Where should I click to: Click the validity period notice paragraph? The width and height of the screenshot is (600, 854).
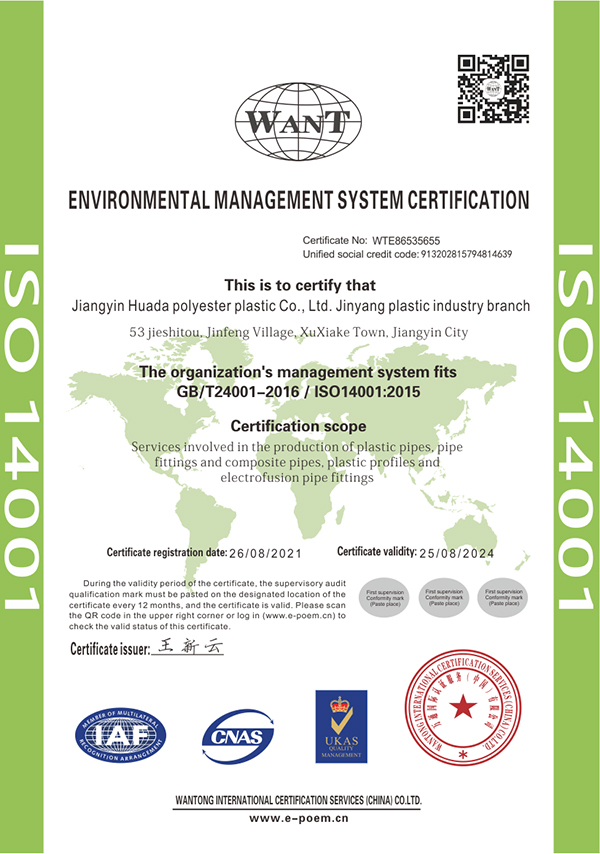click(x=207, y=605)
